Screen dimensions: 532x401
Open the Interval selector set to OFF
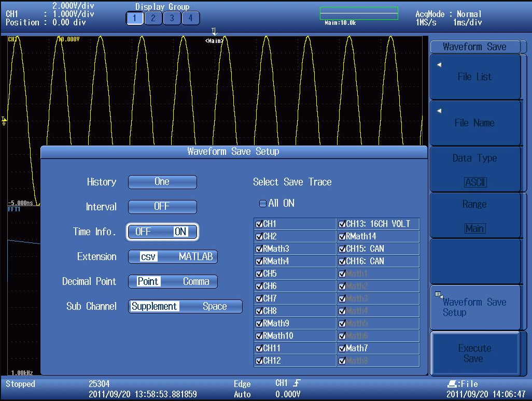[x=162, y=207]
